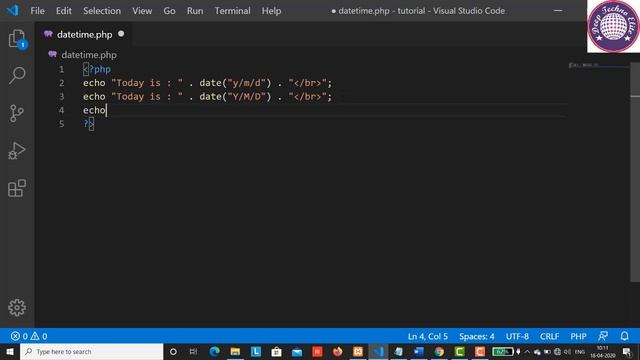
Task: Click the closing ?> tag on line 5
Action: point(89,124)
